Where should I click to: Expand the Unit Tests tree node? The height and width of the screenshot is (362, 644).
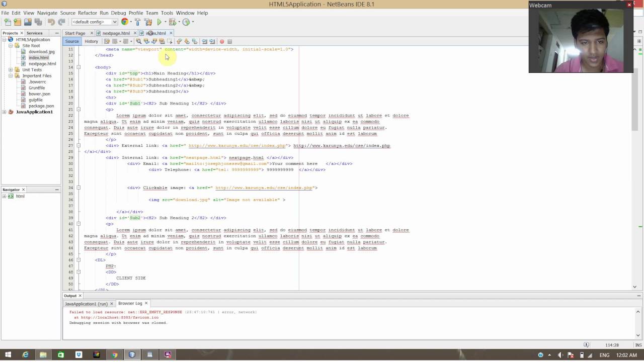point(11,70)
